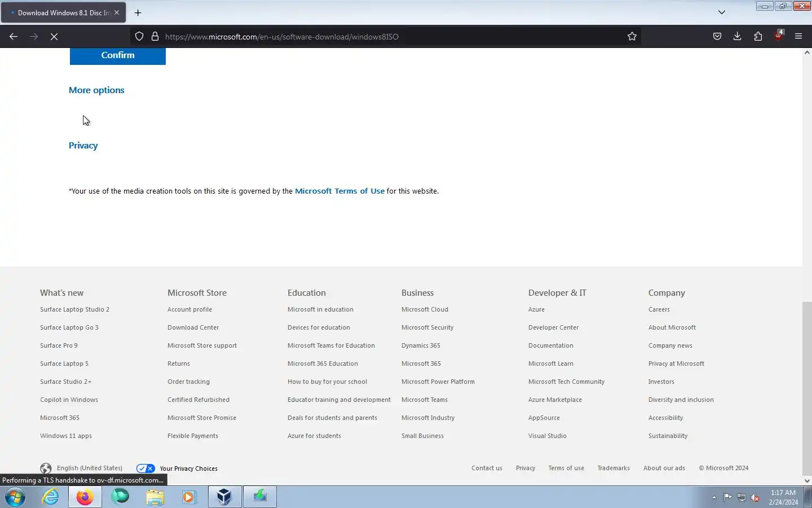Open Azure Marketplace link
The image size is (812, 508).
555,400
